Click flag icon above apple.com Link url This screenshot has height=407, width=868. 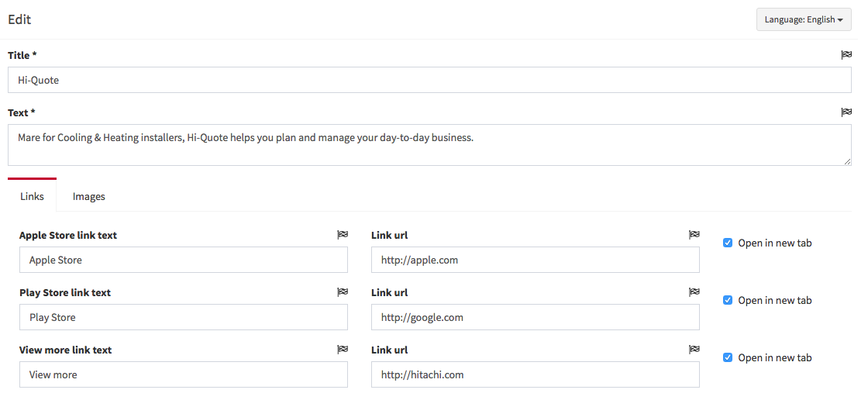coord(694,235)
